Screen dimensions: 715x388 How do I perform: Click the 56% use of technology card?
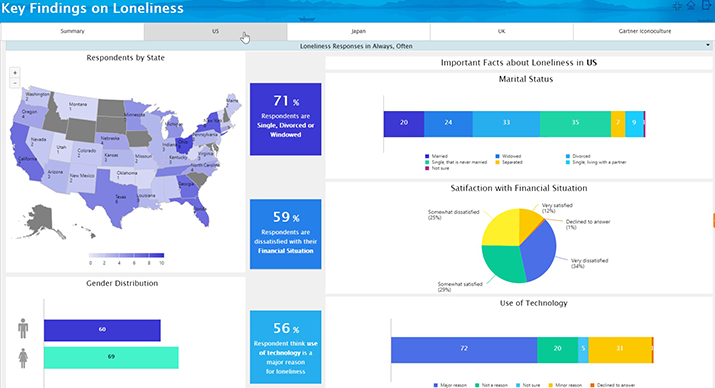[x=285, y=347]
